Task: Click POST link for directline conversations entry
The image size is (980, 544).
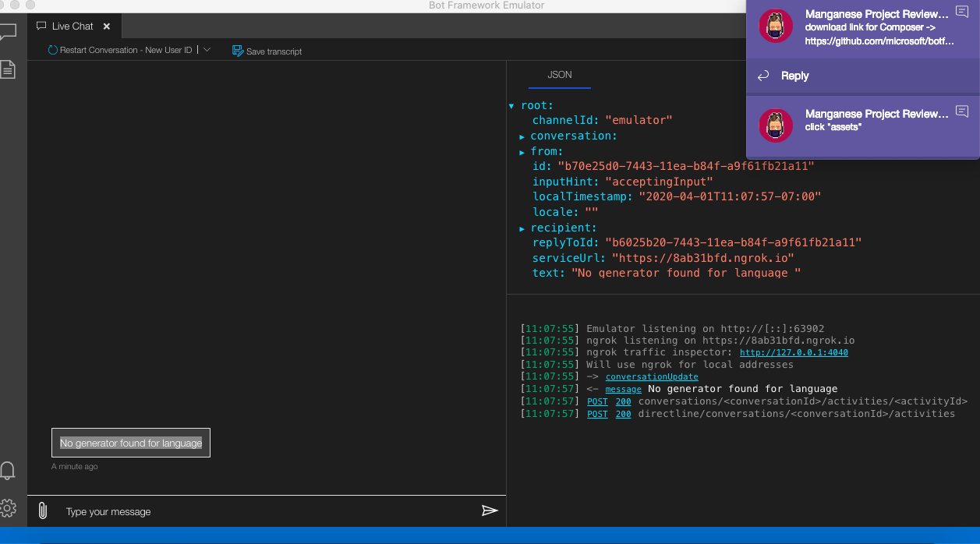Action: 597,414
